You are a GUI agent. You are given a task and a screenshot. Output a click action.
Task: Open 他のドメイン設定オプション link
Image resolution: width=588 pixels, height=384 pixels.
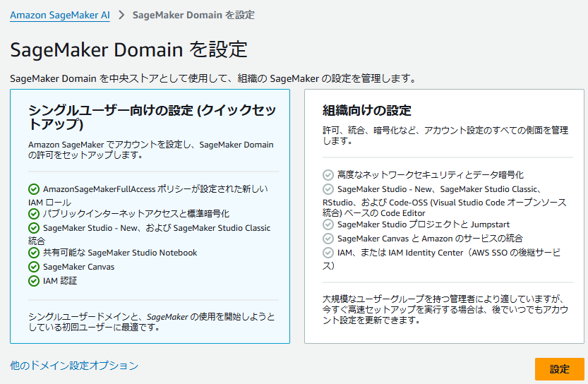coord(74,365)
